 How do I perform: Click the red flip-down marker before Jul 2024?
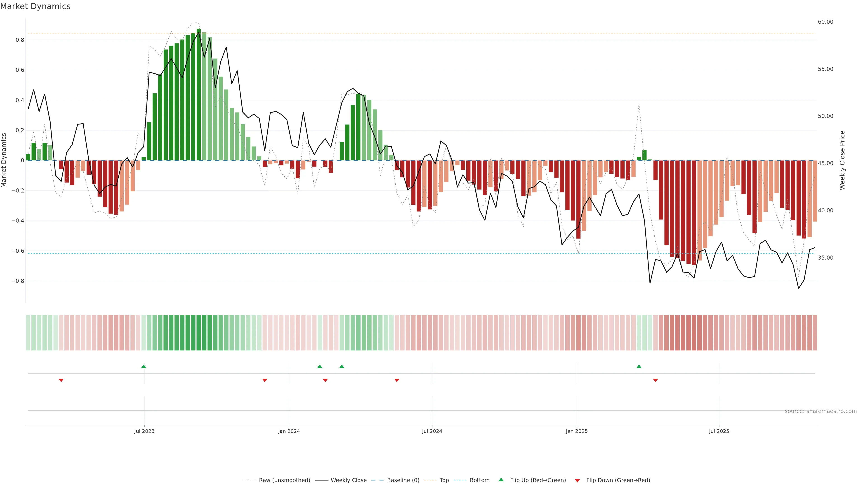pos(397,380)
